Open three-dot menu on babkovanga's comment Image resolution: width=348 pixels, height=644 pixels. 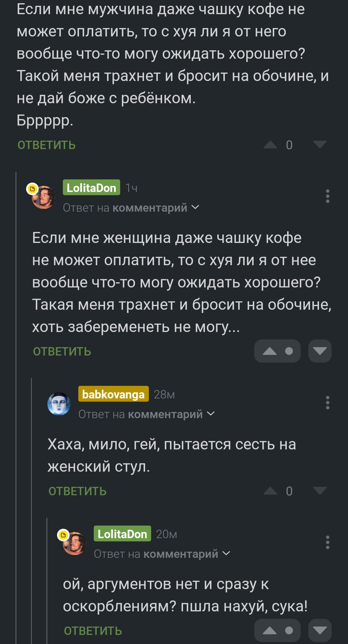328,403
